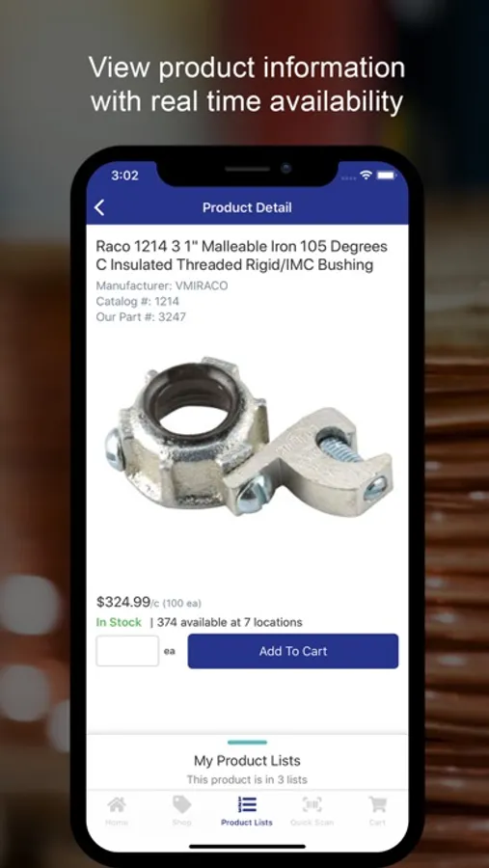This screenshot has height=868, width=489.
Task: Tap the Product Lists tab label
Action: (247, 823)
